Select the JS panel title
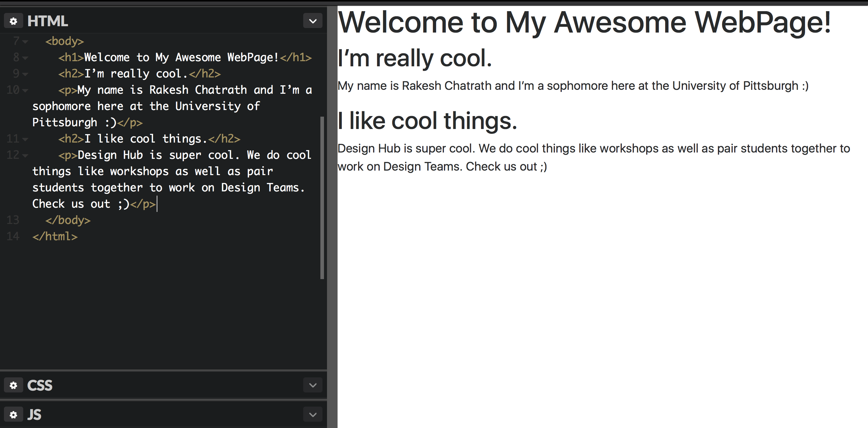 click(34, 414)
